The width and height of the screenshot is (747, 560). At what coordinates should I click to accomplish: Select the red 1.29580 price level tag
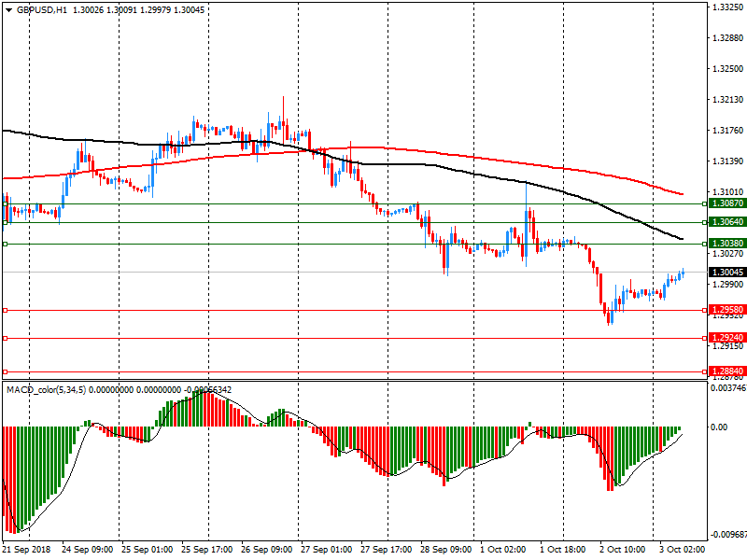726,310
